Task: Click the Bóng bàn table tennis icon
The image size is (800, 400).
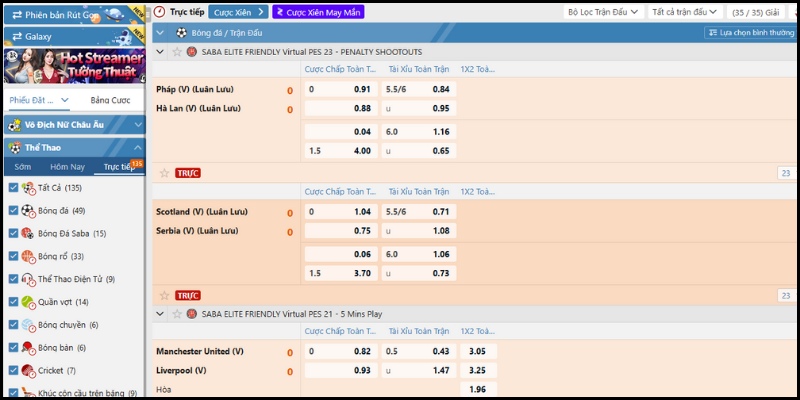Action: point(28,347)
